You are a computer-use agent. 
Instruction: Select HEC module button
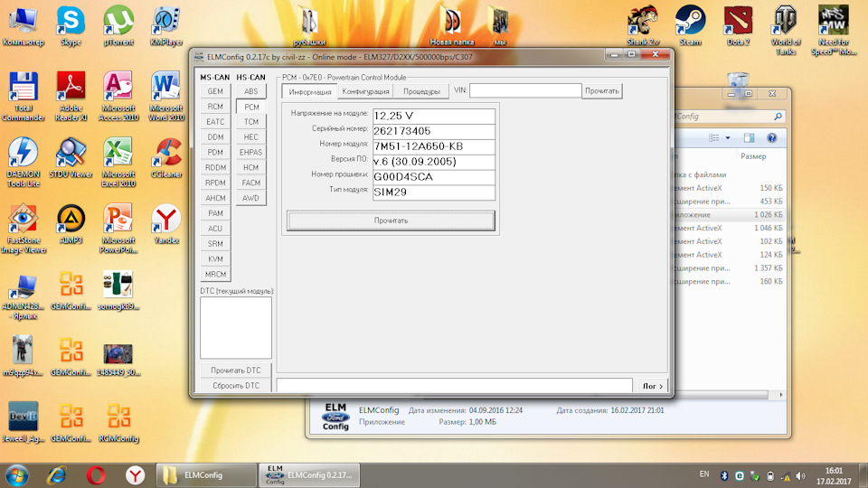pos(250,136)
